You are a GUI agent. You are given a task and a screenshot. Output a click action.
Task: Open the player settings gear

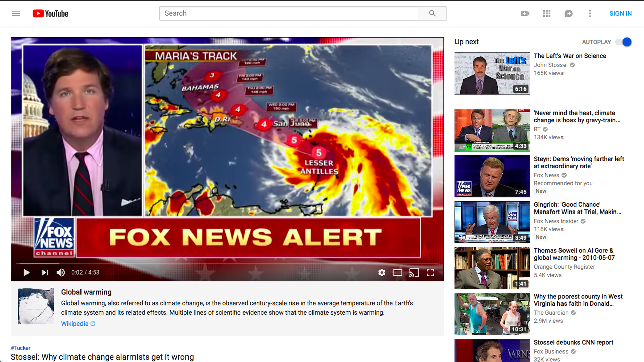[382, 273]
